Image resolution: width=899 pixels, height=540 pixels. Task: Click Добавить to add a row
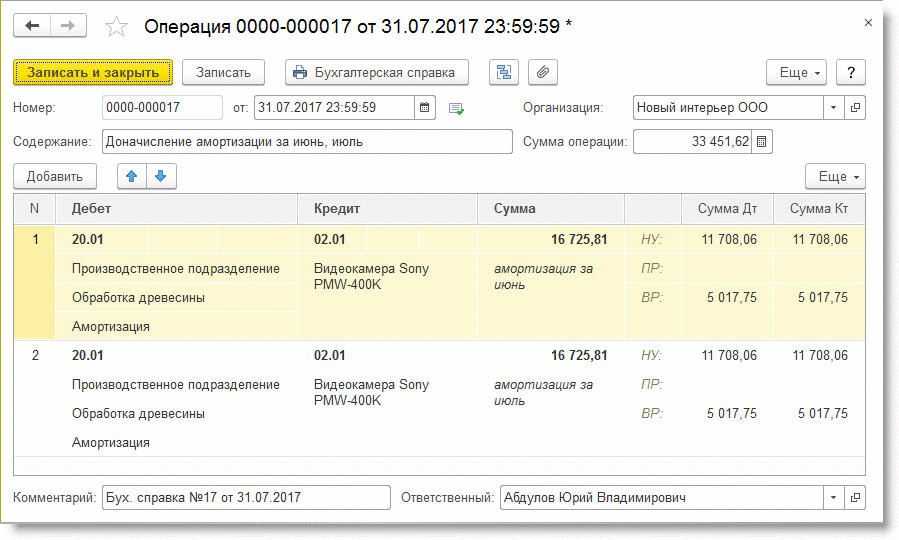coord(55,177)
